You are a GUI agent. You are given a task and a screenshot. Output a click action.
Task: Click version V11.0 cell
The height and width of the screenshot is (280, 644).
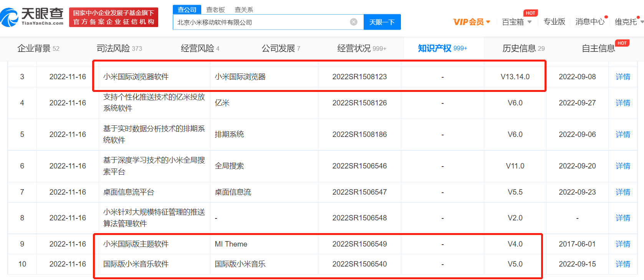click(x=515, y=166)
